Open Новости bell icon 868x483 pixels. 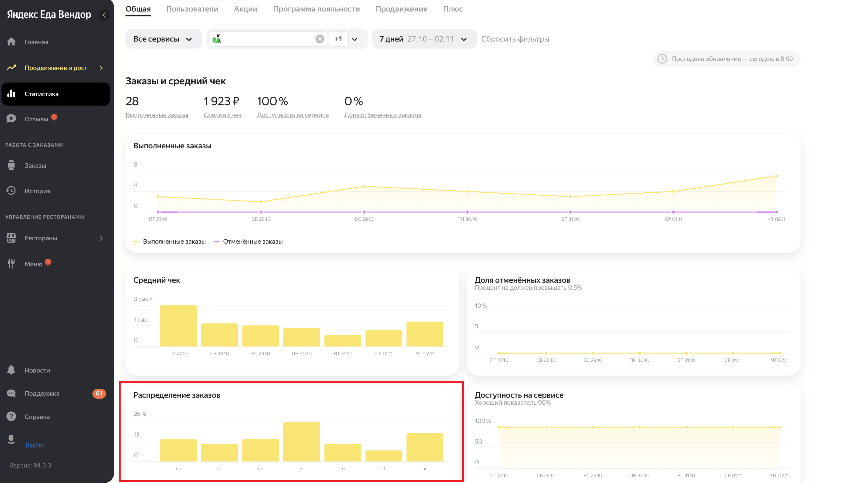point(11,370)
